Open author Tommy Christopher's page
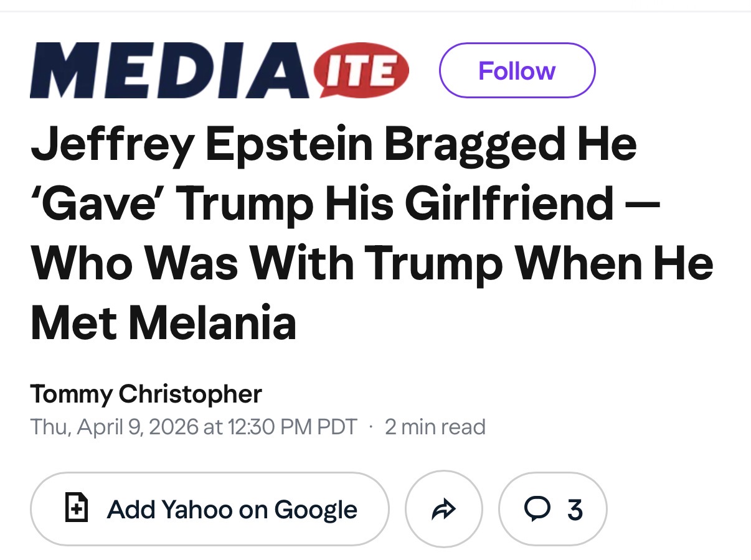751x560 pixels. 146,394
